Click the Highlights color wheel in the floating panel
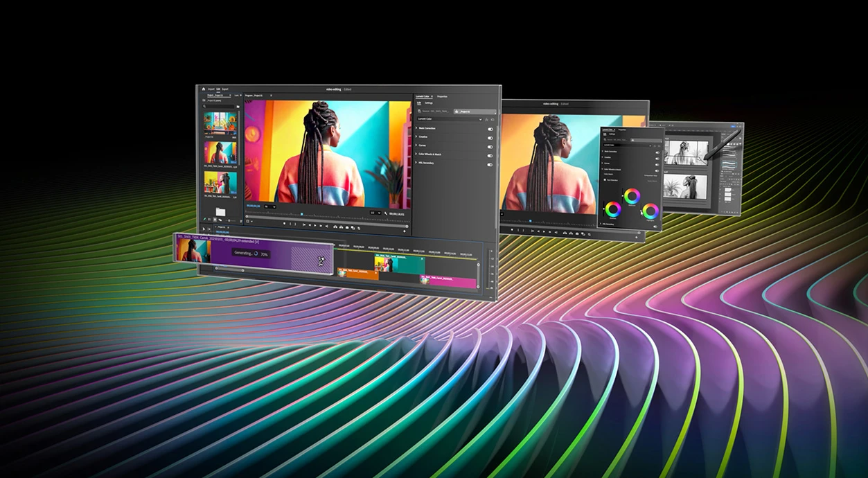This screenshot has width=868, height=478. click(x=650, y=211)
